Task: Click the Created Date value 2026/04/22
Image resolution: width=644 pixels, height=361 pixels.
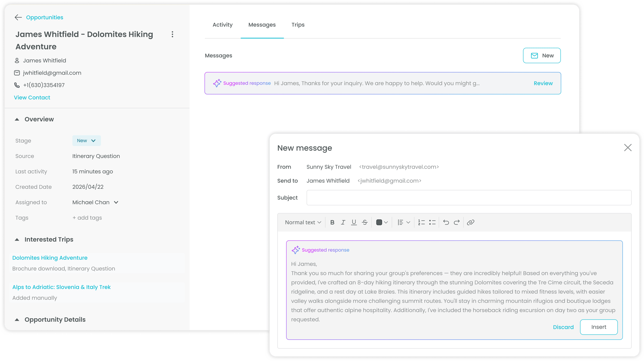Action: point(88,187)
